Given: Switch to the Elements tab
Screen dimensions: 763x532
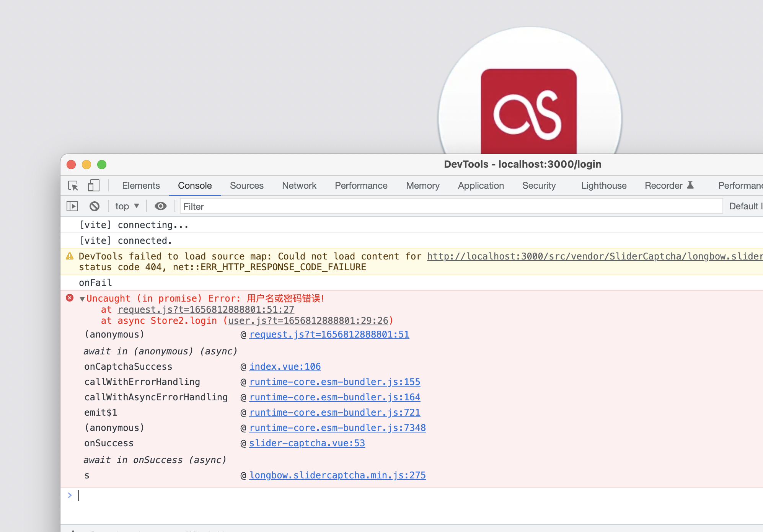Looking at the screenshot, I should coord(141,186).
